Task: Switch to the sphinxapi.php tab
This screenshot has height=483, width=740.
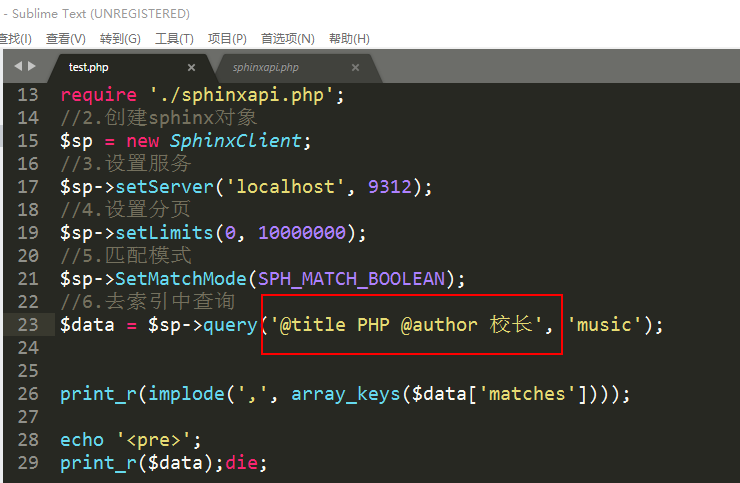Action: pyautogui.click(x=265, y=67)
